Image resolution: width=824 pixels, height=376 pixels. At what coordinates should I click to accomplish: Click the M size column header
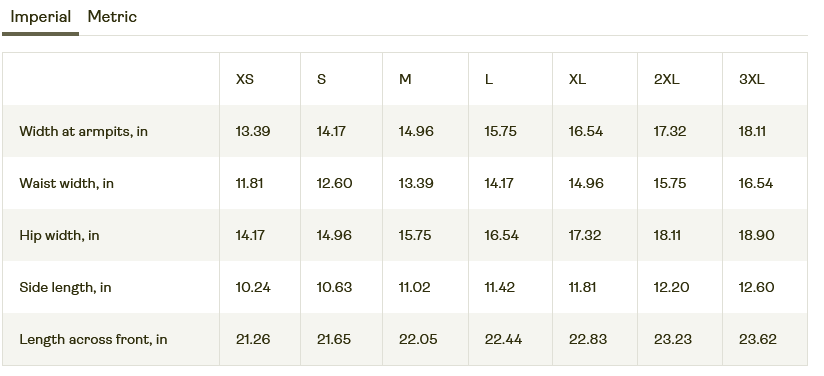tap(405, 79)
